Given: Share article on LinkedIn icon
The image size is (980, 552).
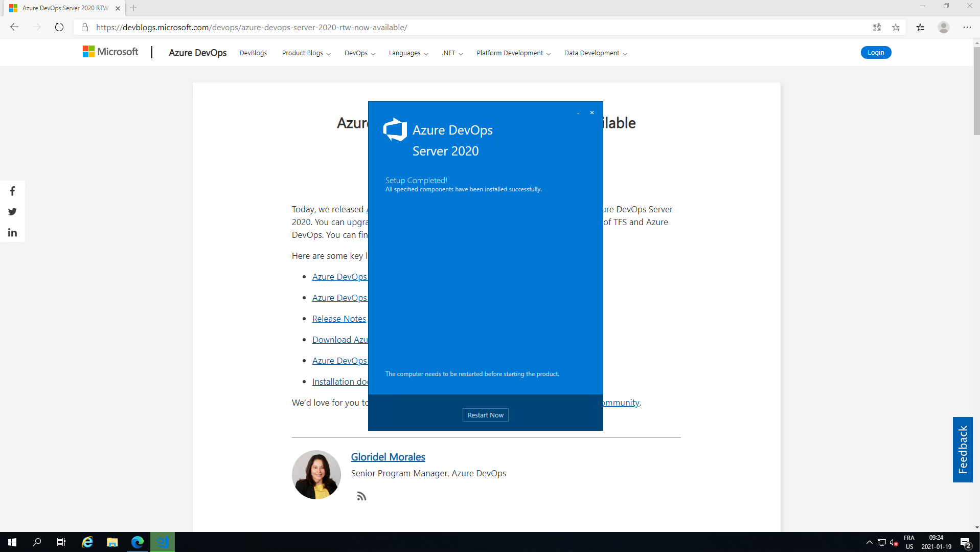Looking at the screenshot, I should click(12, 233).
